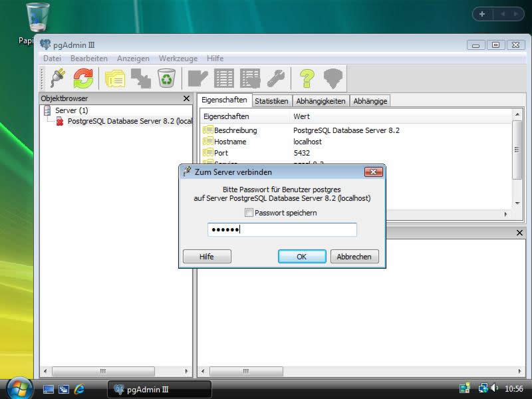Click the volume speaker tray icon

pos(495,388)
